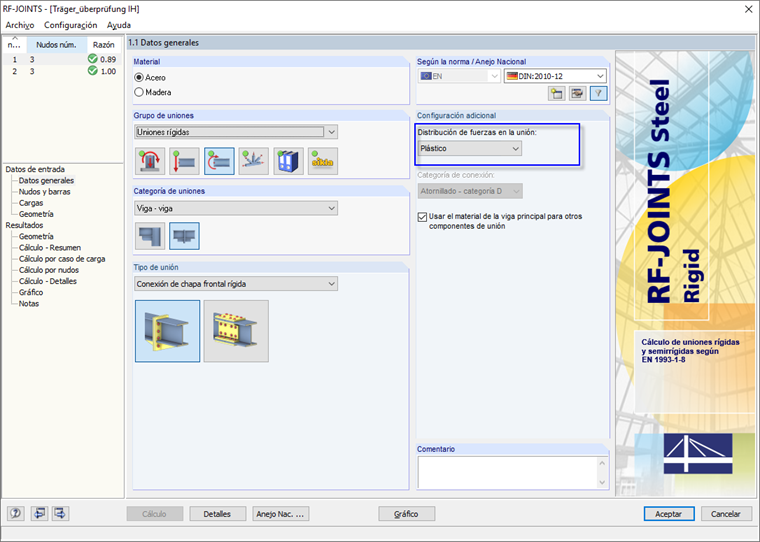Click the Nudos núm. column header

56,45
